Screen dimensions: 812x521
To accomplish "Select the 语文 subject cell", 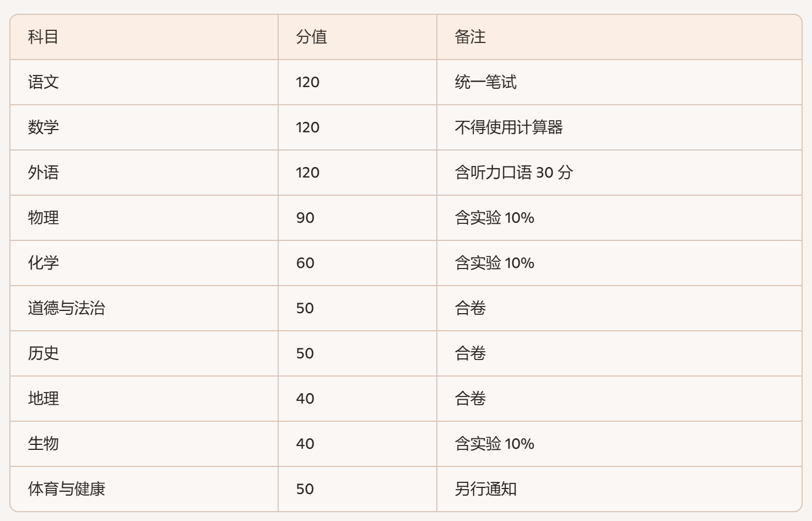I will (x=44, y=82).
